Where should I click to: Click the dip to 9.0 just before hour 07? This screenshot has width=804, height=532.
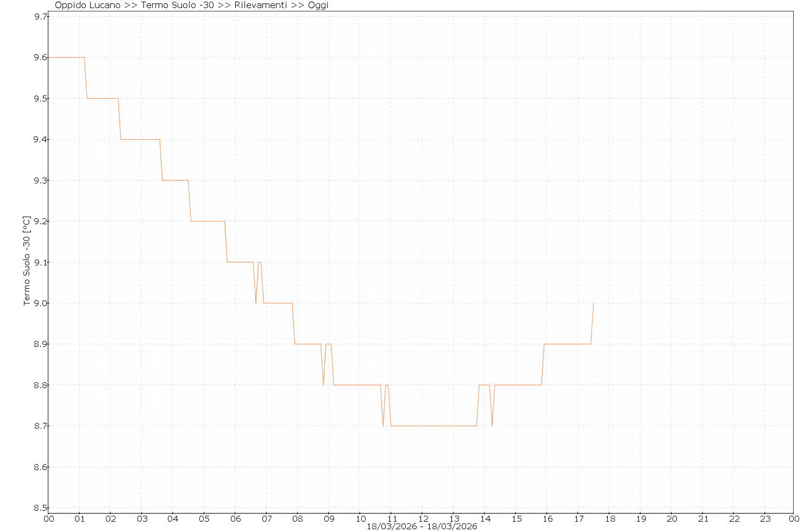[256, 302]
